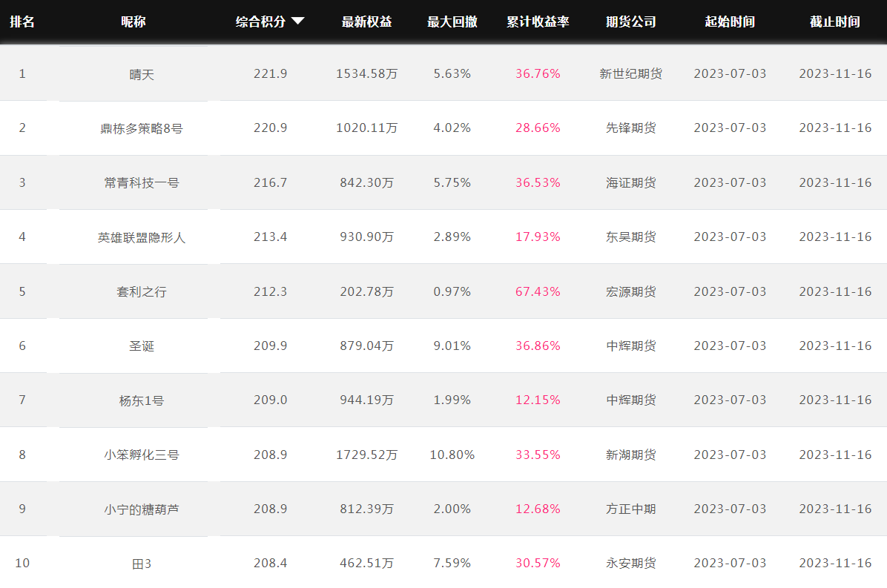Click score value 208.4
The height and width of the screenshot is (588, 887).
(x=271, y=563)
